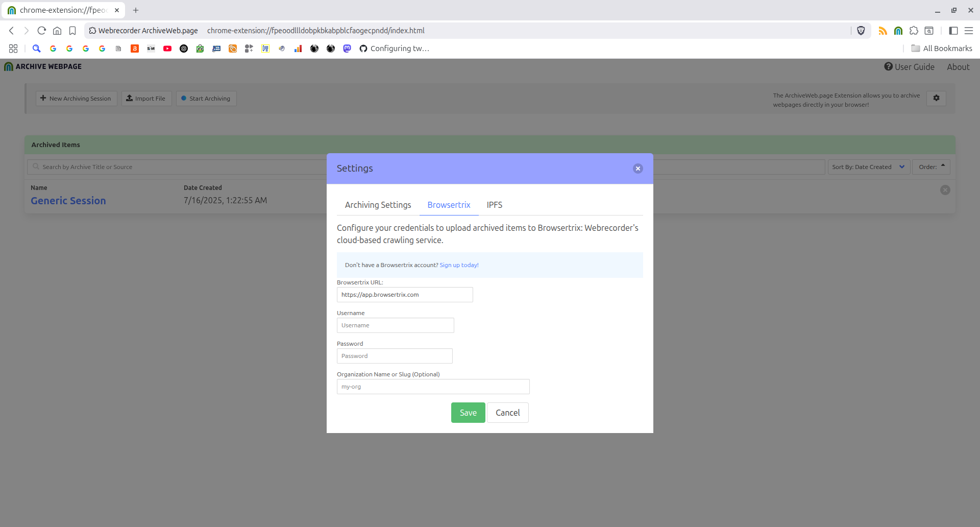Open the Extensions puzzle-piece menu
The height and width of the screenshot is (527, 980).
[x=914, y=31]
